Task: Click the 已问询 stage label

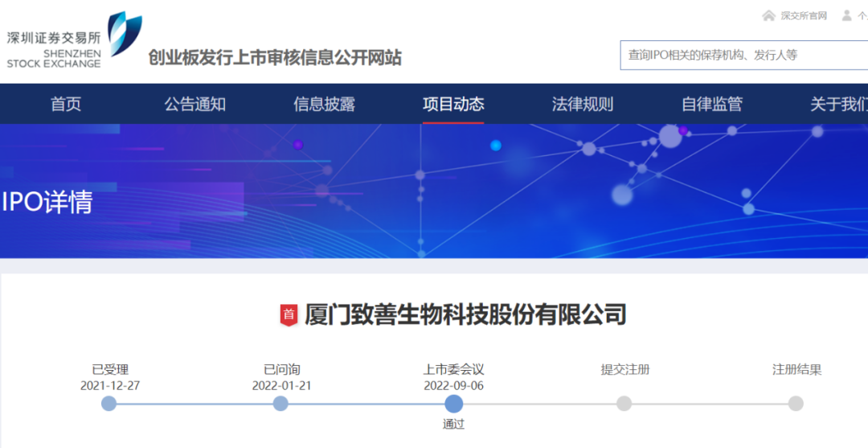Action: [282, 369]
